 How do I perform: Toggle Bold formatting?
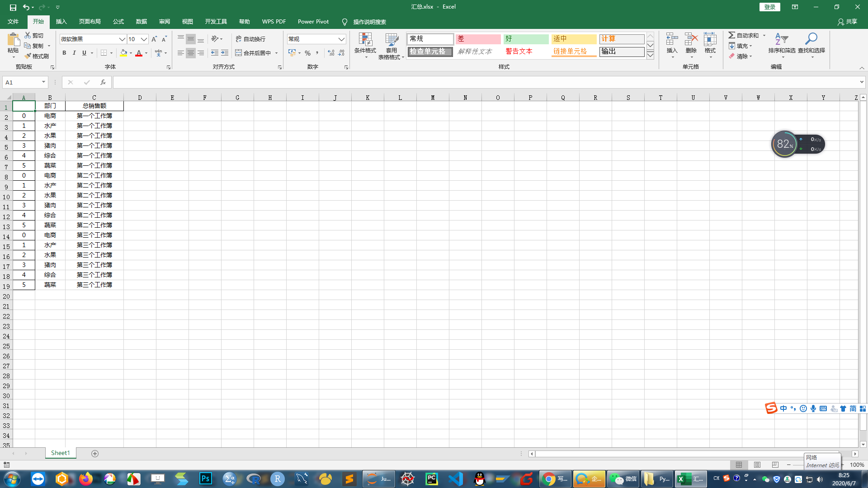(64, 53)
